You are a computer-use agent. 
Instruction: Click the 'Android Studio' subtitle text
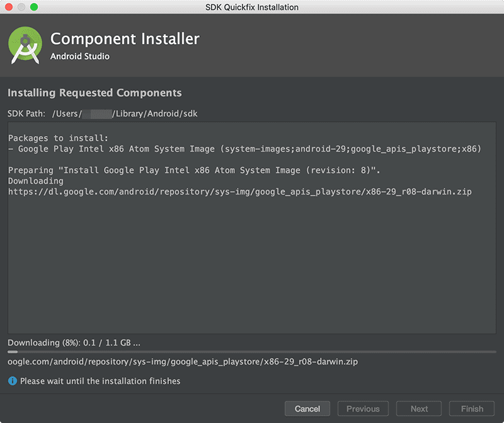(80, 56)
